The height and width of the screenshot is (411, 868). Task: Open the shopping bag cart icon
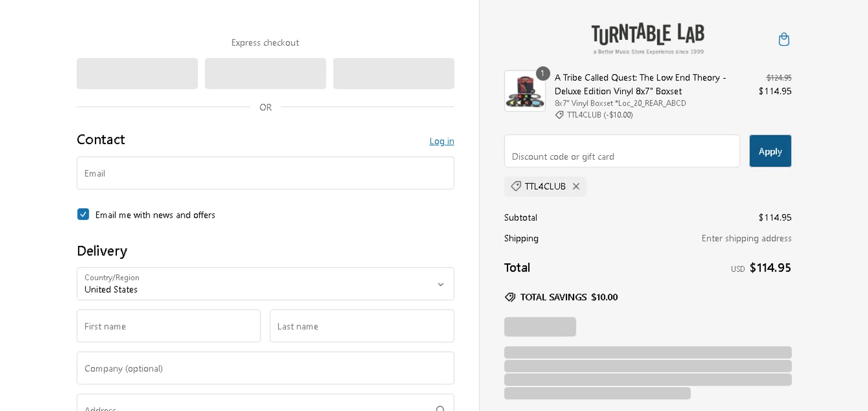click(784, 39)
